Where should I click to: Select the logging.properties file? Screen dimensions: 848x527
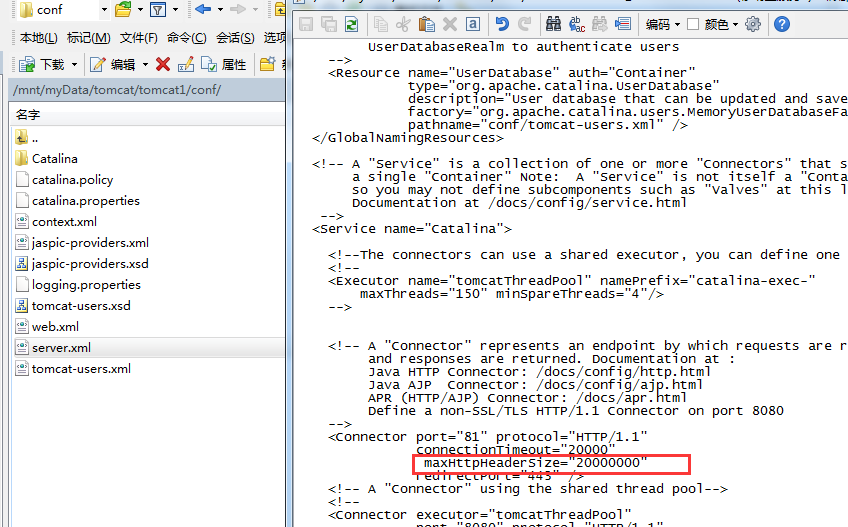(x=78, y=285)
